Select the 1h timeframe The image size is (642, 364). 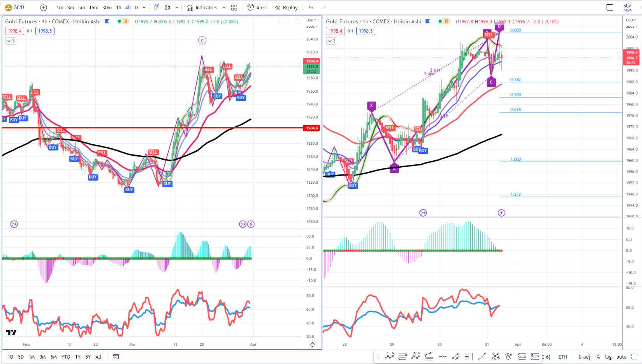pyautogui.click(x=119, y=7)
